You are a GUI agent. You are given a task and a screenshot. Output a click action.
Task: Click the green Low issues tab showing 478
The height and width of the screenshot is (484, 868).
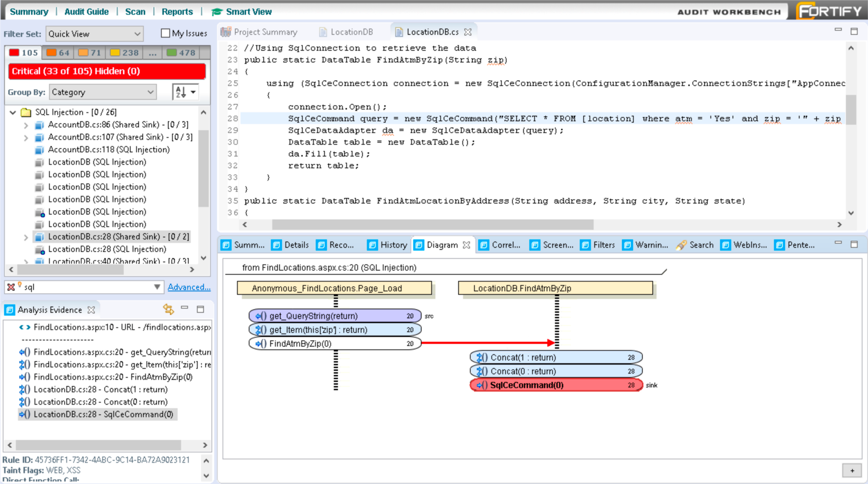(x=181, y=53)
